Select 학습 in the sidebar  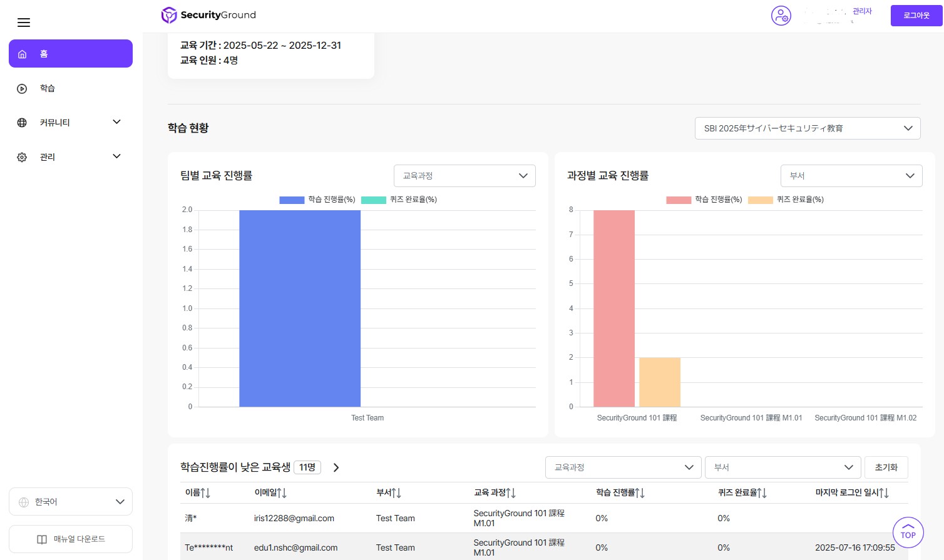(x=48, y=88)
